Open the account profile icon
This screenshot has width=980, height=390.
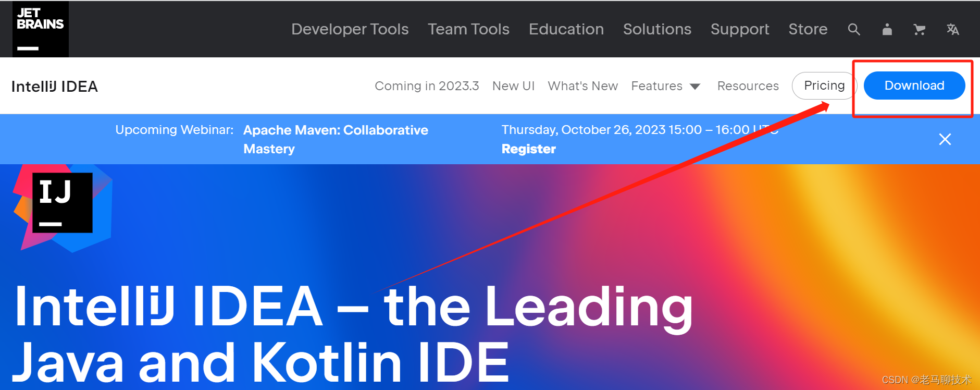(x=887, y=29)
